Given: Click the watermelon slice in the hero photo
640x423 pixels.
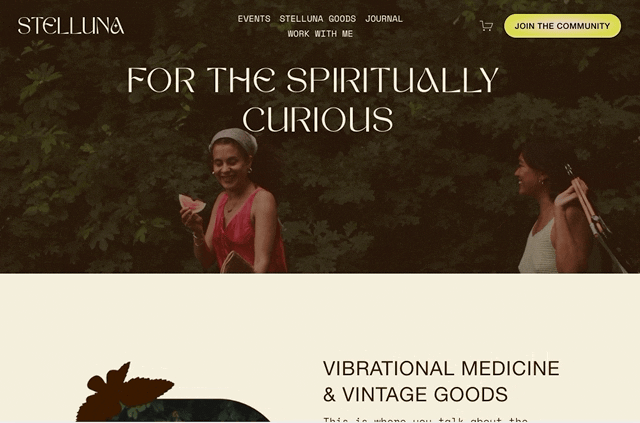Looking at the screenshot, I should (192, 203).
